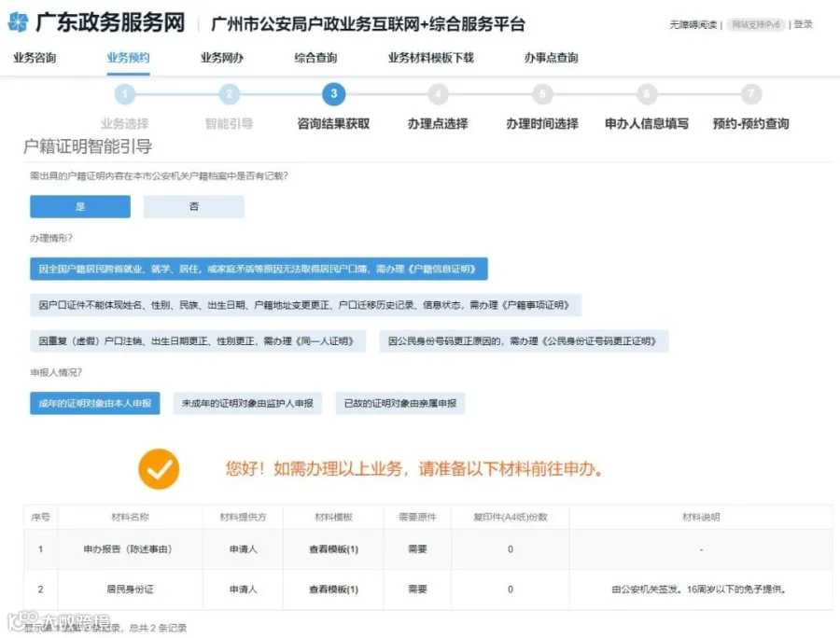The width and height of the screenshot is (840, 638).
Task: Click the 需要原件 column header
Action: 418,517
